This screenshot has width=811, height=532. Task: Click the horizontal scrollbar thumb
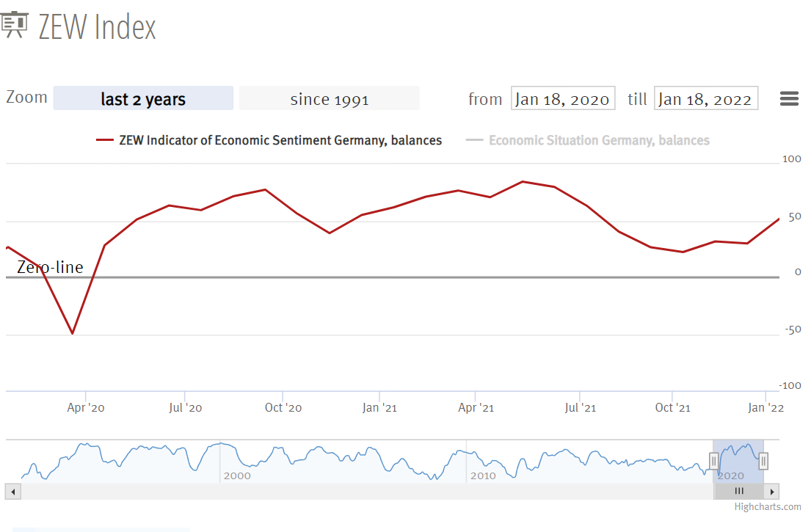739,492
